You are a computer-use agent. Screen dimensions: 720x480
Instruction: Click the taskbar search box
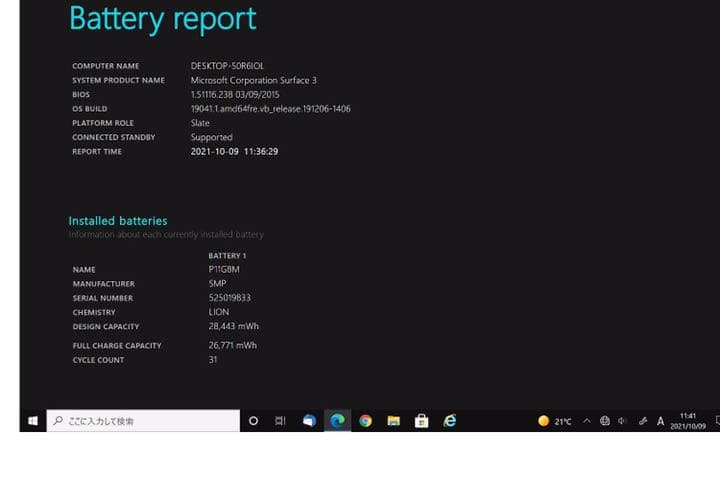(x=143, y=421)
